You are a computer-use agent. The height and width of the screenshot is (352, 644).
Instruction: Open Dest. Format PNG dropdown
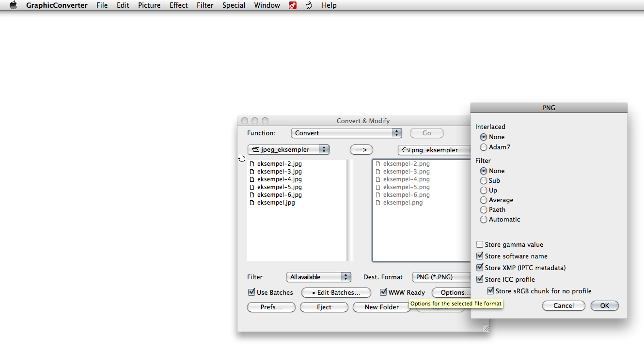441,277
